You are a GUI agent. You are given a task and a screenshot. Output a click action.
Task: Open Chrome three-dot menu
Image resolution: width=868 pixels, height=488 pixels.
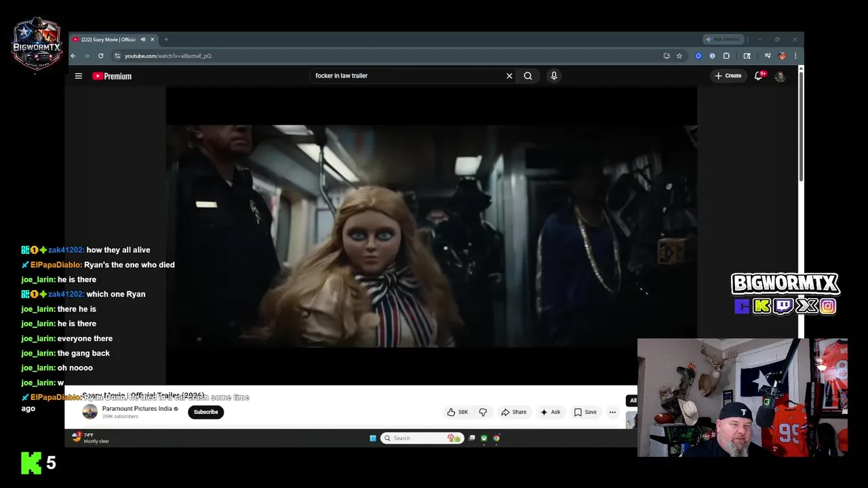point(795,56)
